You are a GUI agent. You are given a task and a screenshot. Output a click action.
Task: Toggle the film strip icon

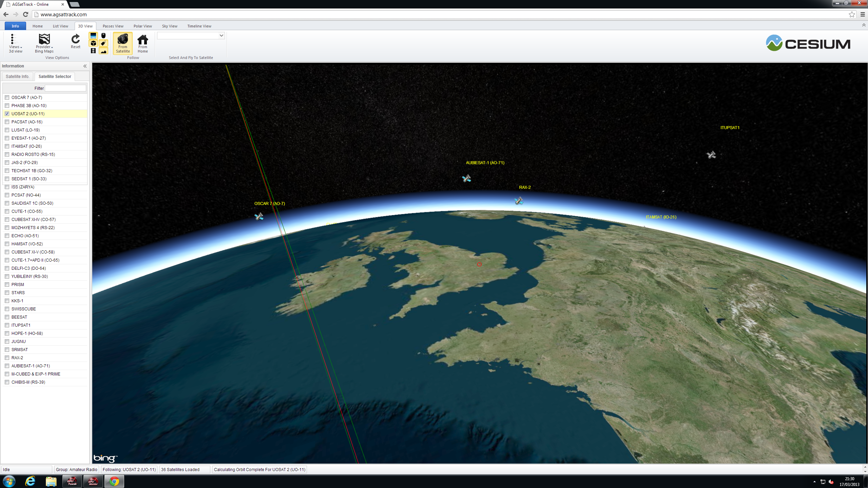click(93, 51)
